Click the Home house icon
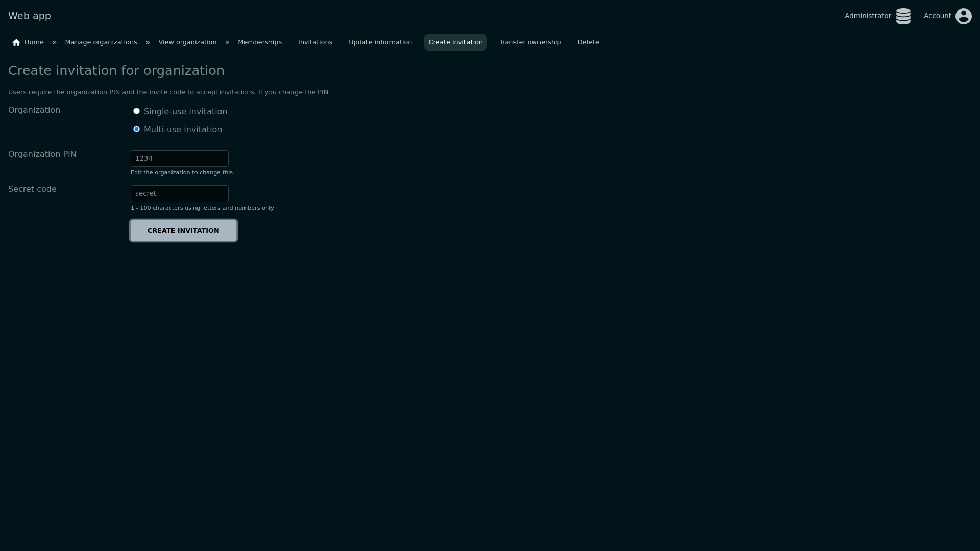This screenshot has width=980, height=551. click(x=16, y=42)
